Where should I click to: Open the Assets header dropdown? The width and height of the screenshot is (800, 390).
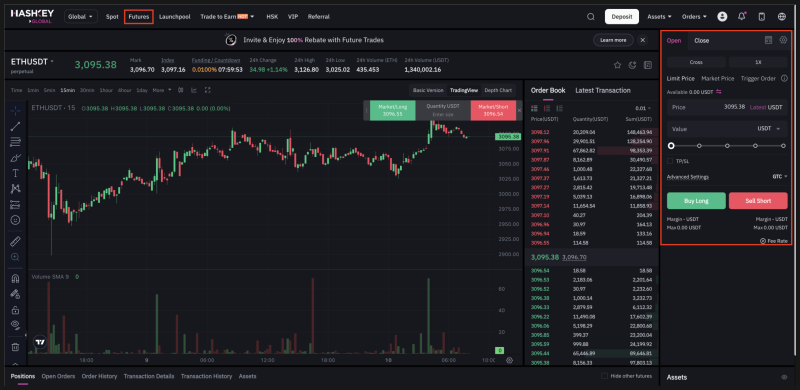pyautogui.click(x=659, y=17)
